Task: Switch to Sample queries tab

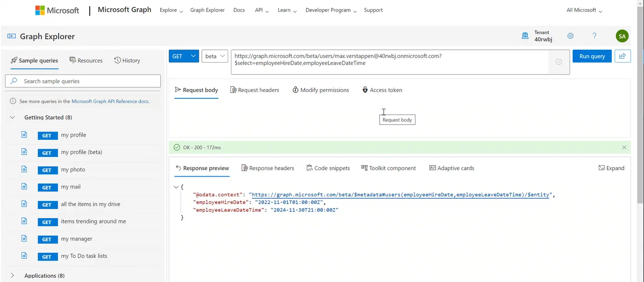Action: (34, 60)
